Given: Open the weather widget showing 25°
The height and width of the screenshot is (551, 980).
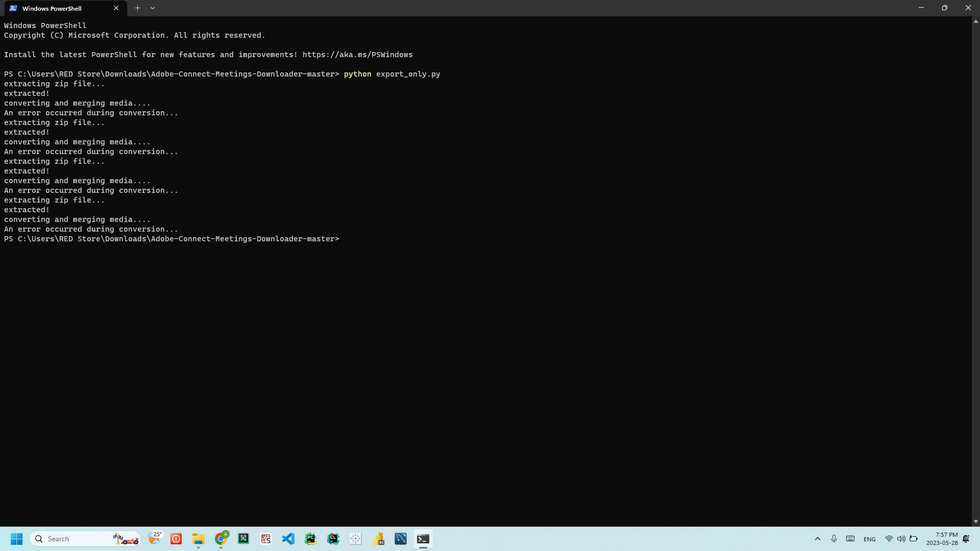Looking at the screenshot, I should (x=155, y=538).
